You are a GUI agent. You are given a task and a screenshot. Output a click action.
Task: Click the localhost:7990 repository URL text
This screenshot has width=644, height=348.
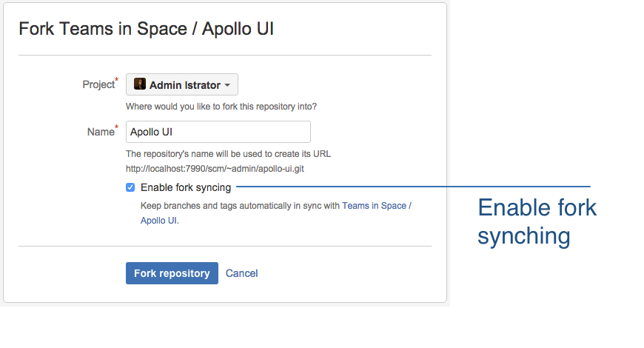pyautogui.click(x=215, y=169)
